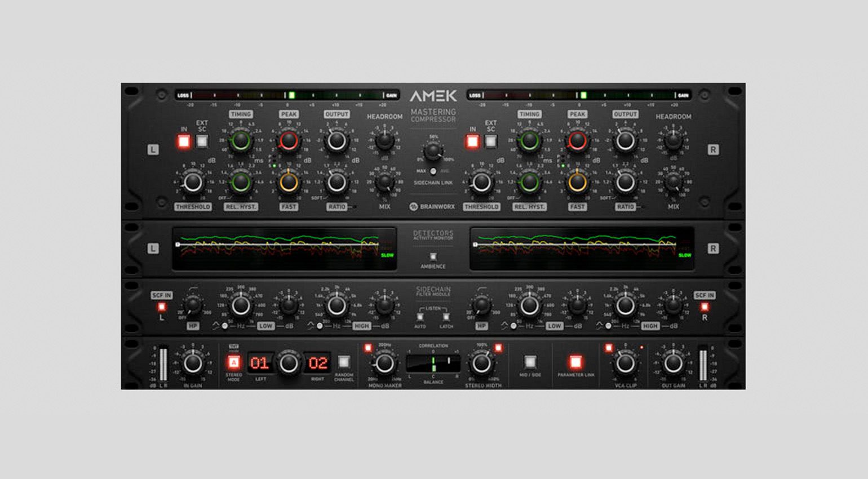Image resolution: width=868 pixels, height=479 pixels.
Task: Click the left channel 01 LED display
Action: tap(259, 363)
